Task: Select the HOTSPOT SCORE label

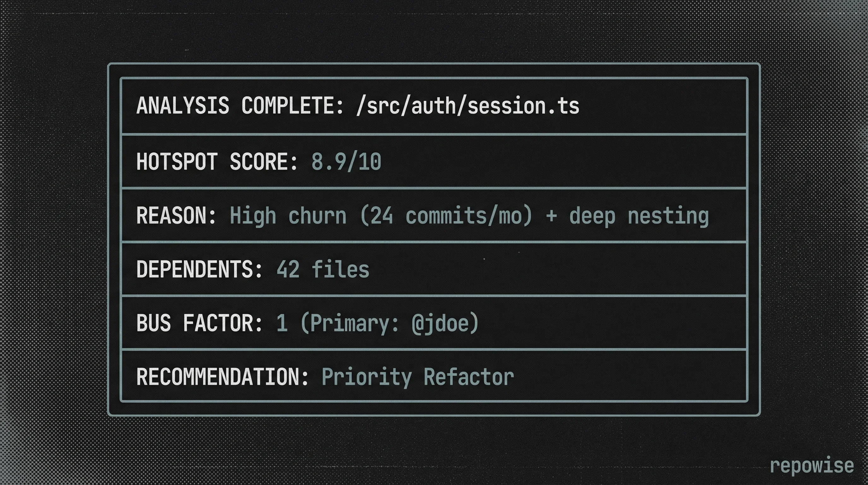Action: (217, 162)
